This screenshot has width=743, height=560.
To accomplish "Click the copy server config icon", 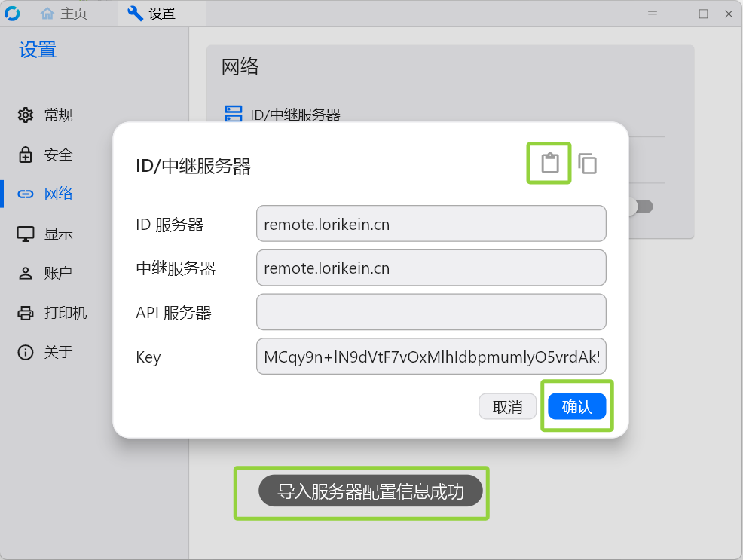I will pos(588,164).
